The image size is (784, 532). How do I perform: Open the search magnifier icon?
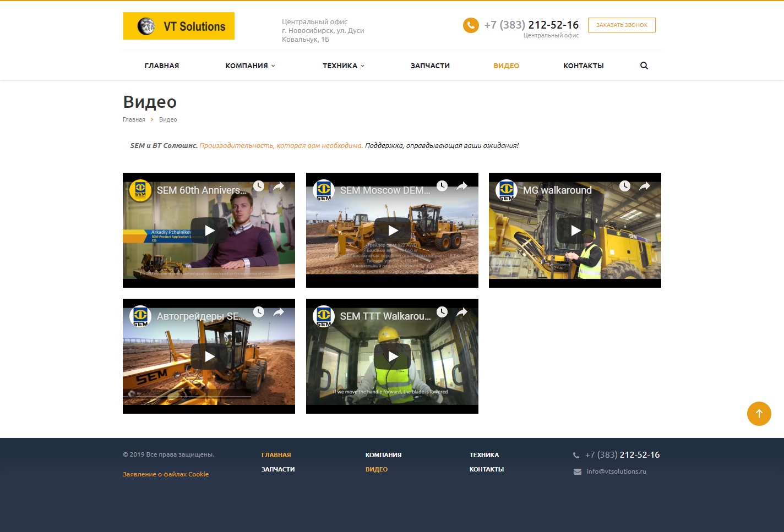[644, 65]
